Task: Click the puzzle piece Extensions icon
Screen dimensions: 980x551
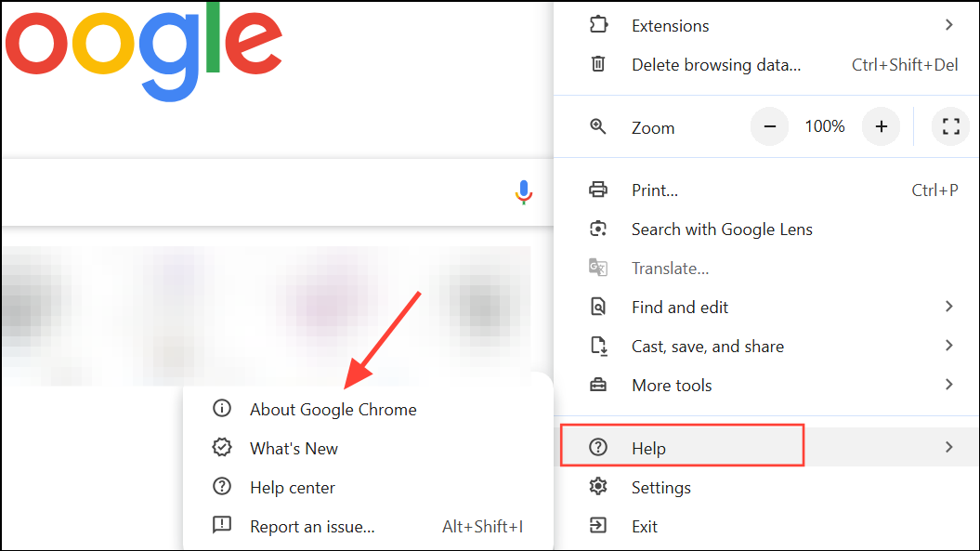Action: 598,25
